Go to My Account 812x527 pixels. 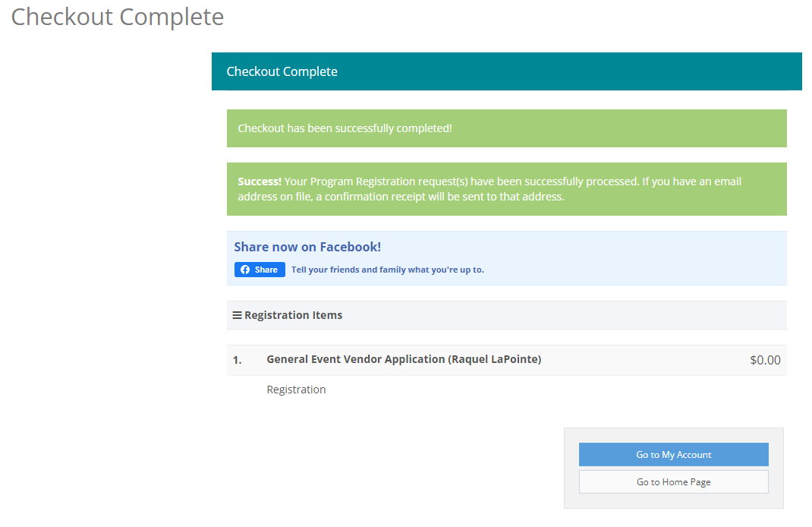coord(673,454)
